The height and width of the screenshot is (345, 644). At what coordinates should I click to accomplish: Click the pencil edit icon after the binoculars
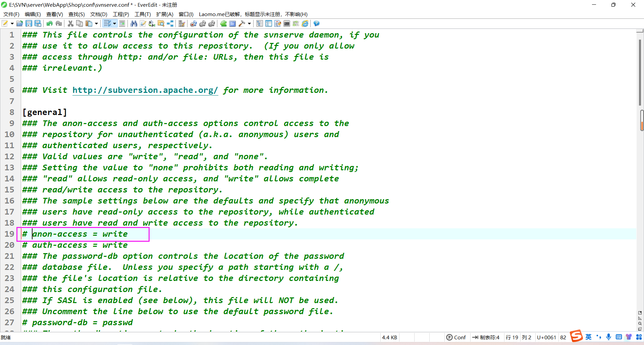pos(143,23)
